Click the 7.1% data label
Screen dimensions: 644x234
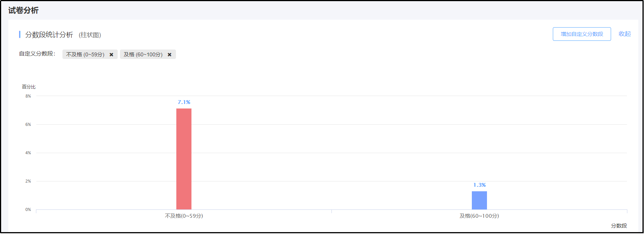tap(184, 102)
